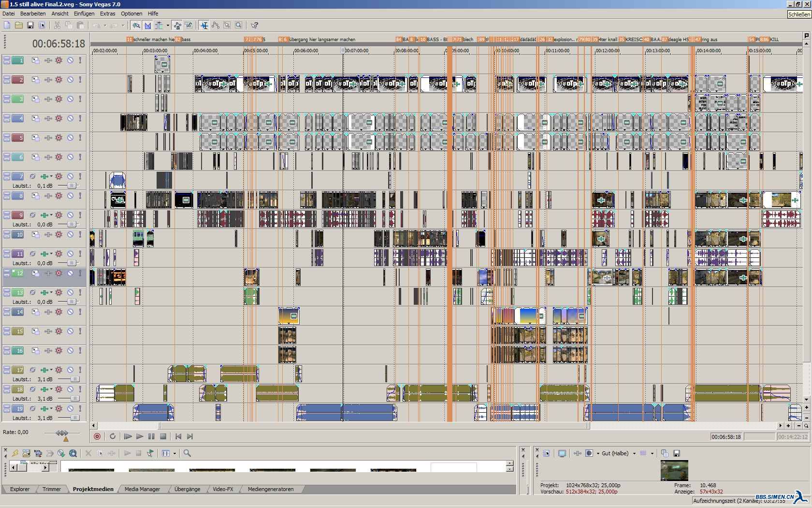Click Play From Start button
Screen dimensions: 812x508
point(128,436)
